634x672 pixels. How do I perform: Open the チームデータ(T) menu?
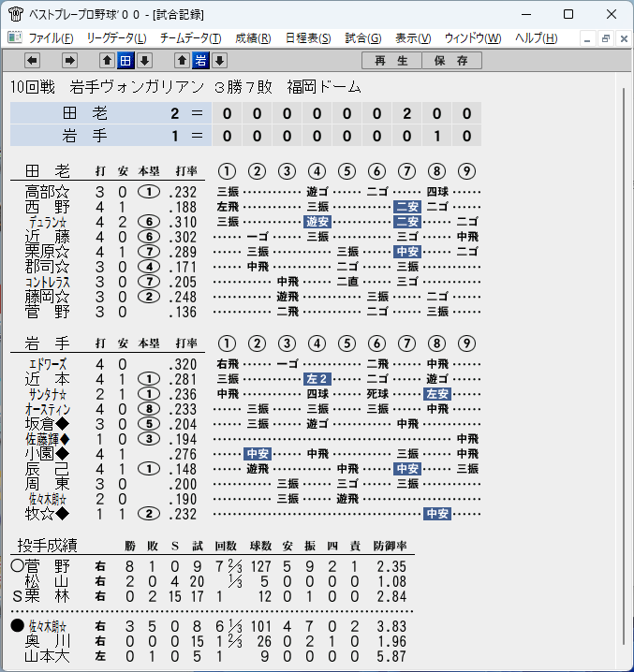click(190, 38)
